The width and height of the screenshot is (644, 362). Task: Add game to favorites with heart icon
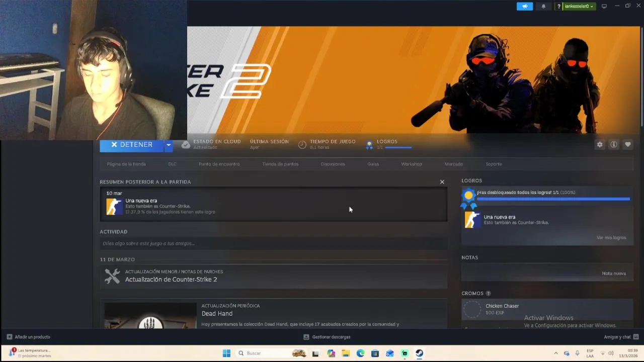(x=628, y=145)
